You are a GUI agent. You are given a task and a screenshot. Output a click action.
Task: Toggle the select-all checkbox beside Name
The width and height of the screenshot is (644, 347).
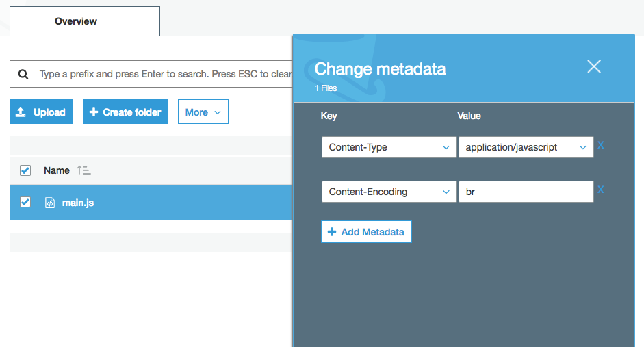click(x=25, y=170)
